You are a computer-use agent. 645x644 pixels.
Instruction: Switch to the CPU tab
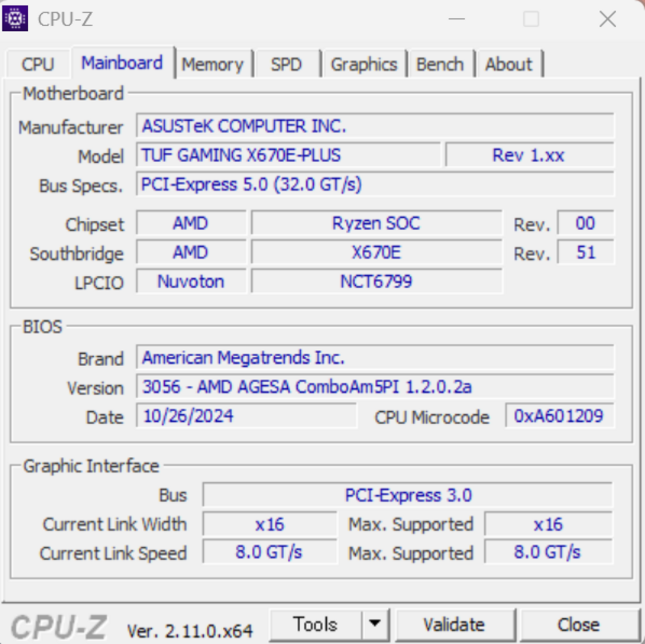pyautogui.click(x=37, y=64)
